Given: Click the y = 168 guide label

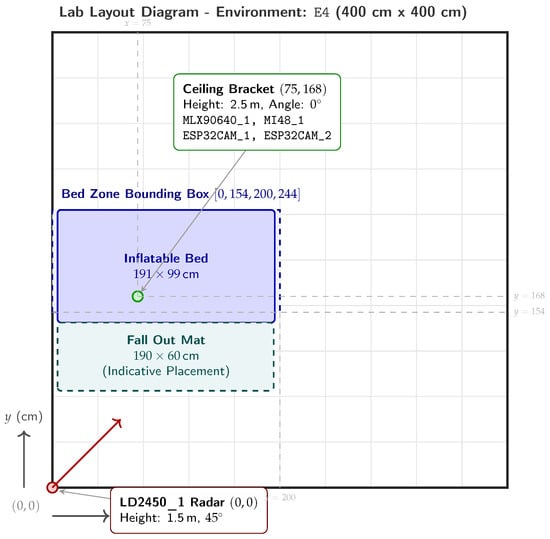Looking at the screenshot, I should [x=529, y=296].
